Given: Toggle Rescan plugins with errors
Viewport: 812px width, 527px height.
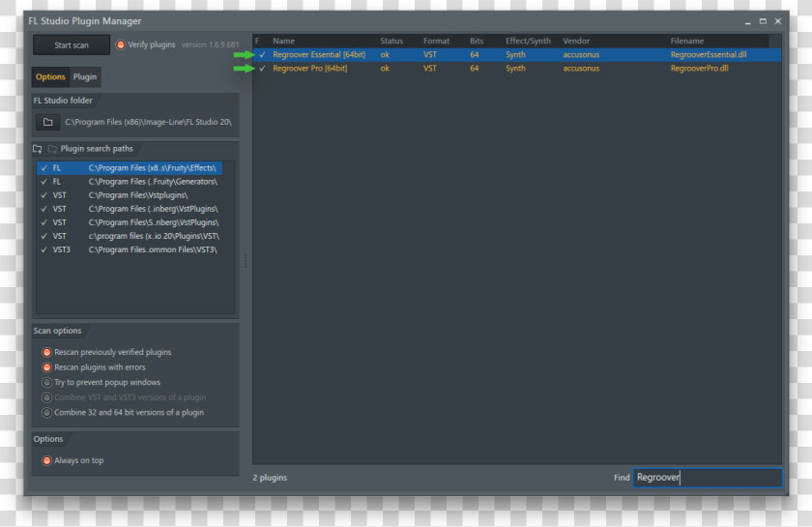Looking at the screenshot, I should [46, 367].
